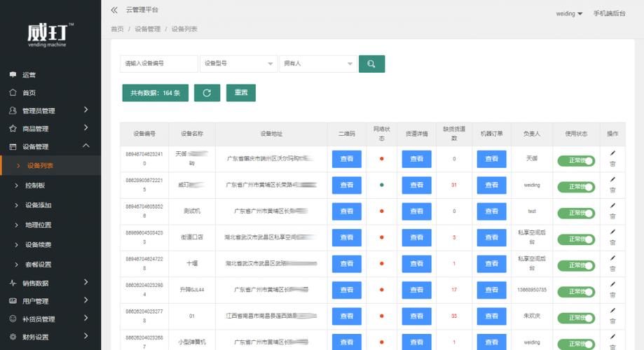The height and width of the screenshot is (350, 644).
Task: Click 首页 home icon in sidebar
Action: coord(13,92)
